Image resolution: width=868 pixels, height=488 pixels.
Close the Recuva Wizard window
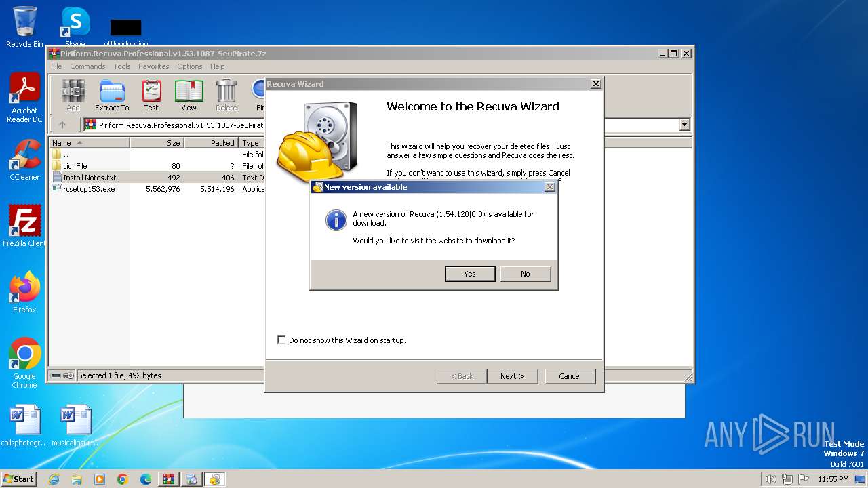[x=595, y=84]
